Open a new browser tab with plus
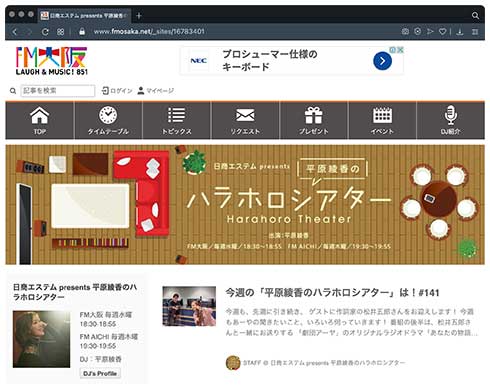 click(x=139, y=15)
